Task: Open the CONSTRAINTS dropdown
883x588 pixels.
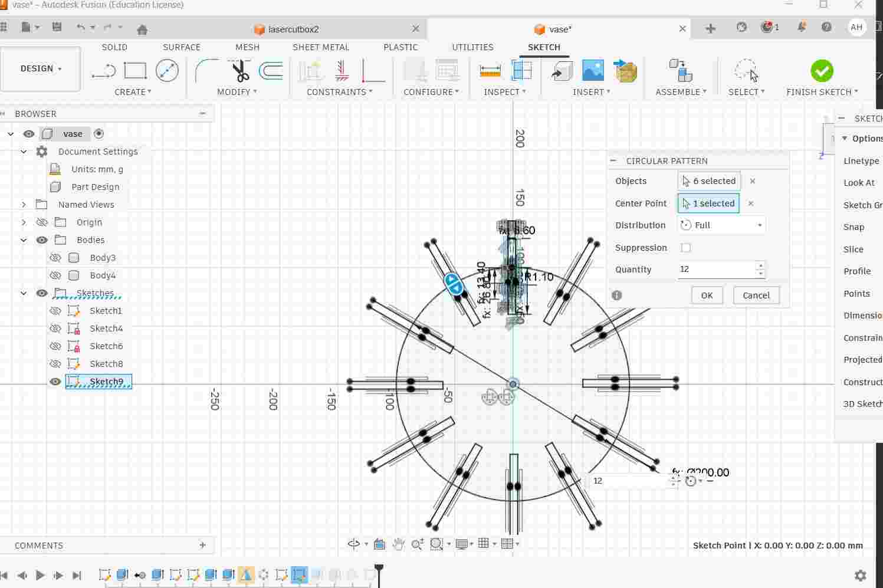Action: 340,92
